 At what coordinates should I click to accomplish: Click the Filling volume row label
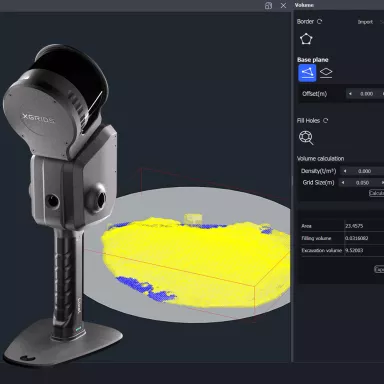[x=316, y=238]
